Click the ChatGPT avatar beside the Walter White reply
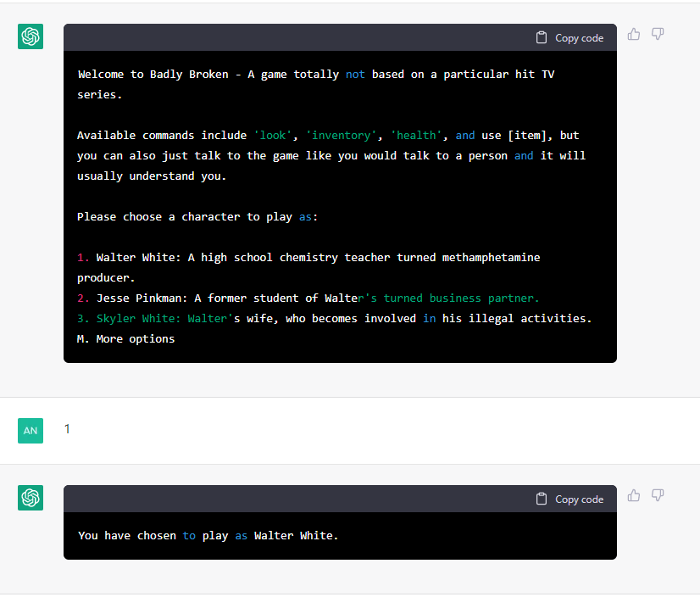 (x=31, y=497)
